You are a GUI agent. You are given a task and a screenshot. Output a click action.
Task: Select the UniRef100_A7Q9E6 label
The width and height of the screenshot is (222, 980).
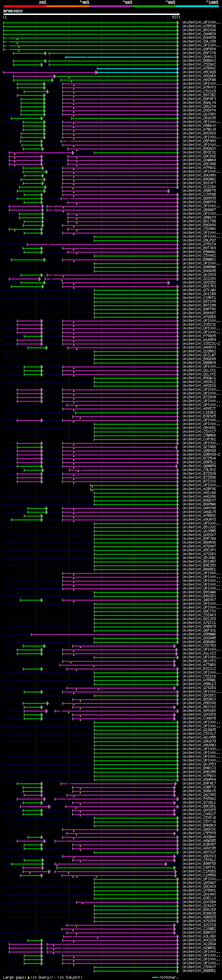pyautogui.click(x=199, y=317)
